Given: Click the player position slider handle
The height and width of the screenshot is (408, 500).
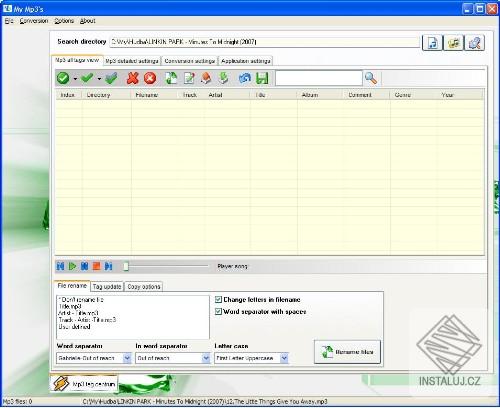Looking at the screenshot, I should coord(126,266).
